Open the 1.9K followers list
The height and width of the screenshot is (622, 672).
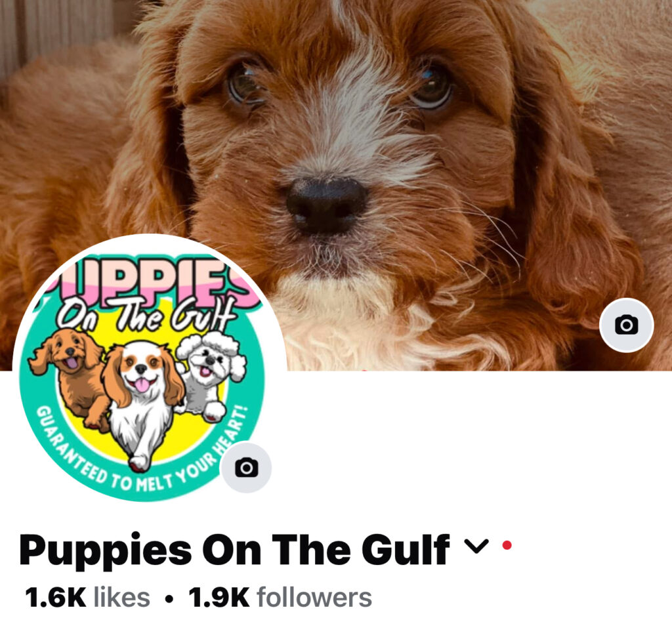280,597
